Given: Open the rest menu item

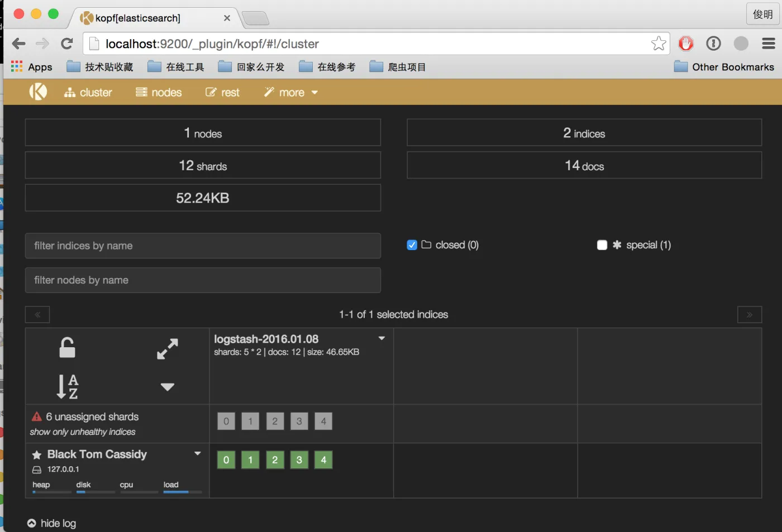Looking at the screenshot, I should tap(222, 93).
